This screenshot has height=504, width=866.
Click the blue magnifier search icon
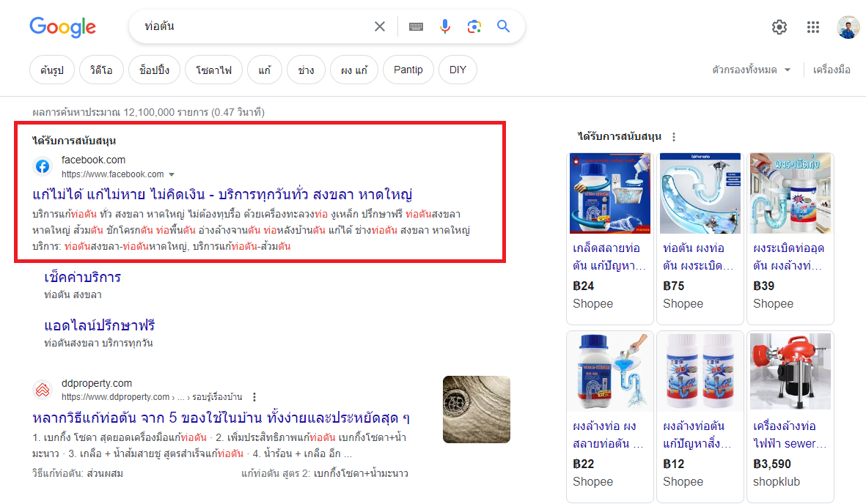click(x=504, y=27)
